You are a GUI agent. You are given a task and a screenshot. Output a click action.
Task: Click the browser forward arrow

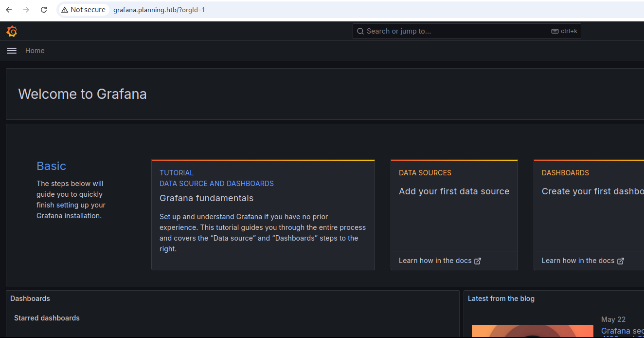click(x=26, y=10)
